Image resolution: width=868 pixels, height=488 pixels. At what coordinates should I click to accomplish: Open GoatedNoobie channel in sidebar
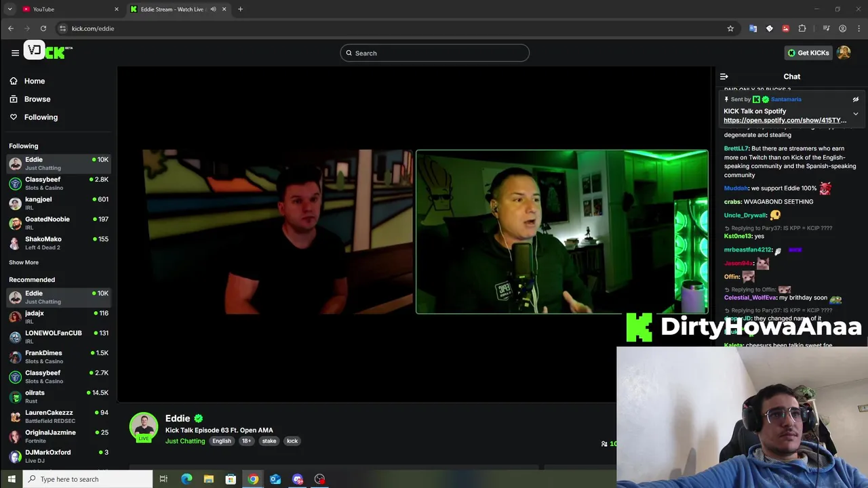(58, 223)
